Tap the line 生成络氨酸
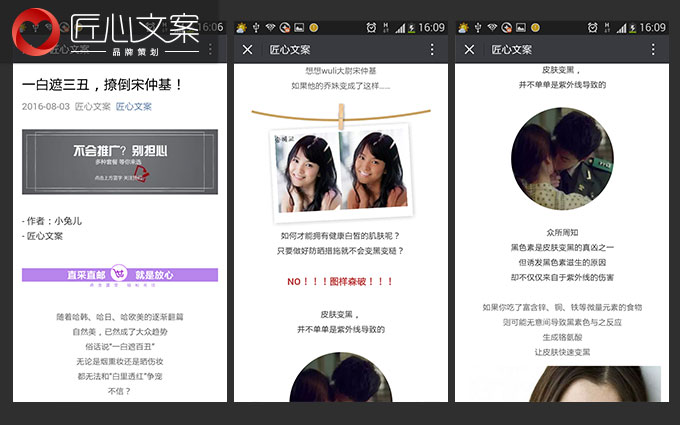 point(562,337)
